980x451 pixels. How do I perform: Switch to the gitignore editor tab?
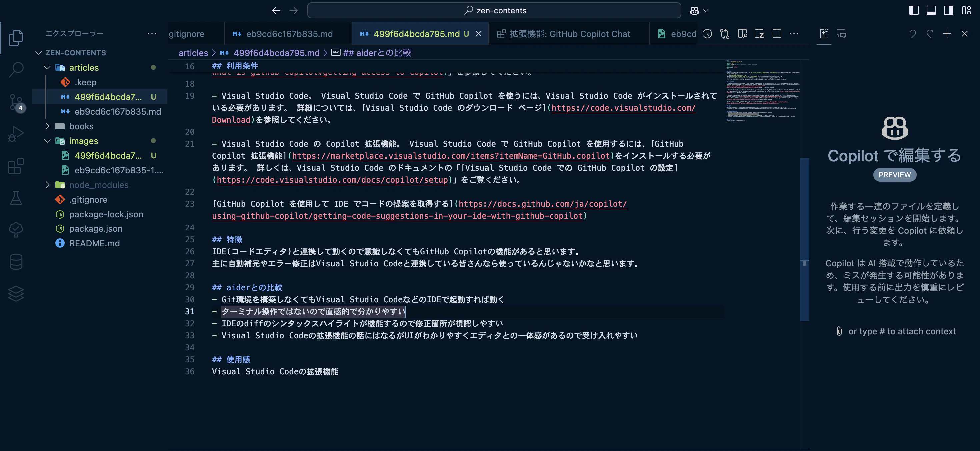(196, 34)
